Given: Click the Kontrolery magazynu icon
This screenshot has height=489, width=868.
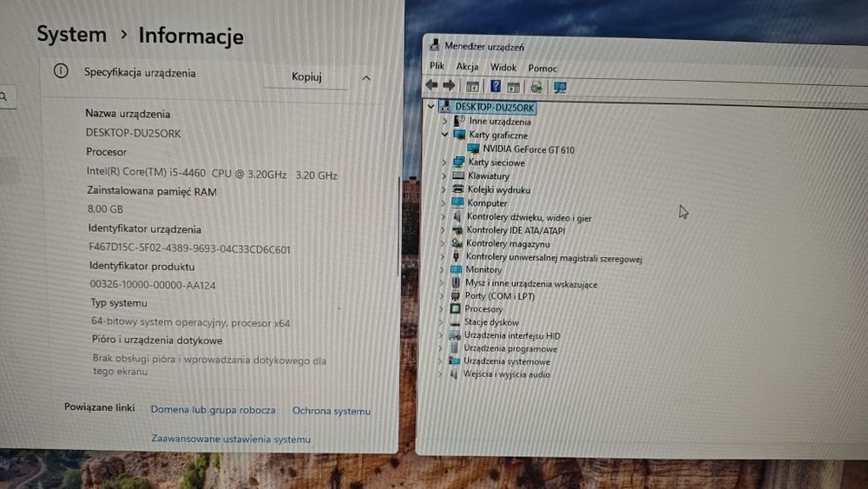Looking at the screenshot, I should [x=457, y=242].
